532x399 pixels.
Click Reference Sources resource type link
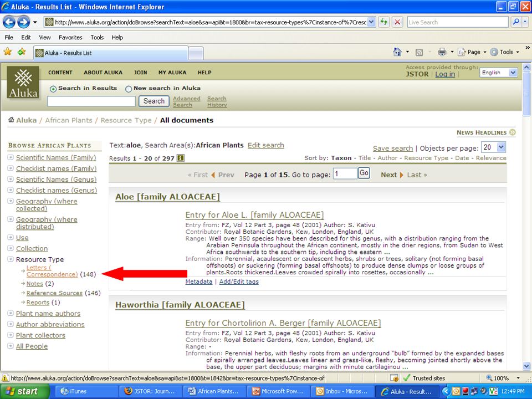54,293
